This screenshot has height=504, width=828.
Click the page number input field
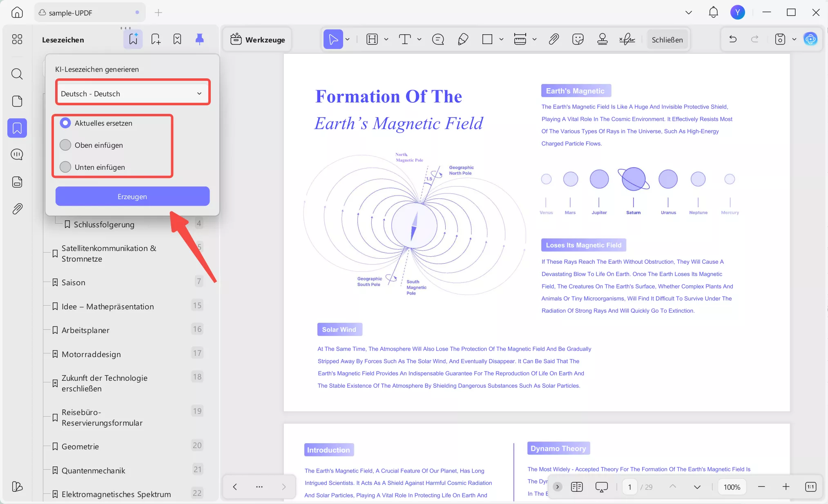(629, 487)
